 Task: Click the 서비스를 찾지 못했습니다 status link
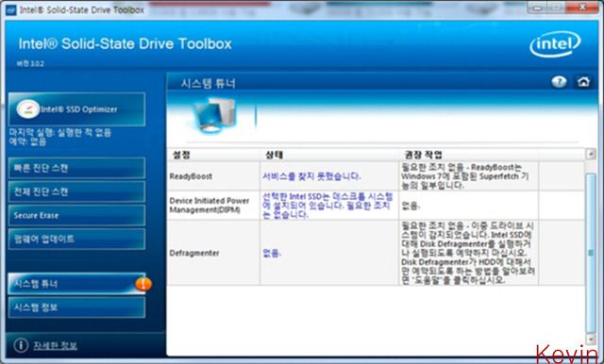[311, 176]
